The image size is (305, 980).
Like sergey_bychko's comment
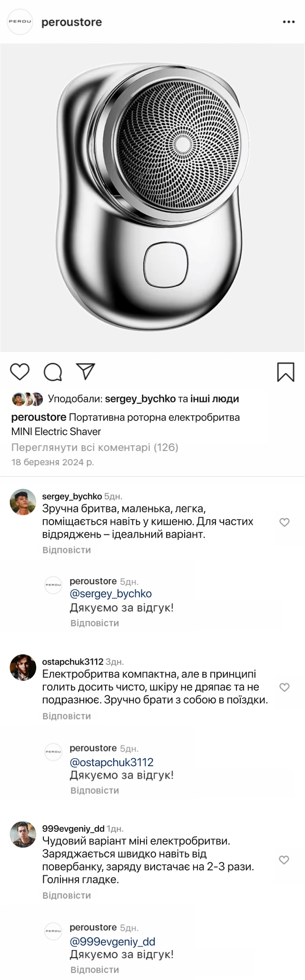click(x=285, y=522)
